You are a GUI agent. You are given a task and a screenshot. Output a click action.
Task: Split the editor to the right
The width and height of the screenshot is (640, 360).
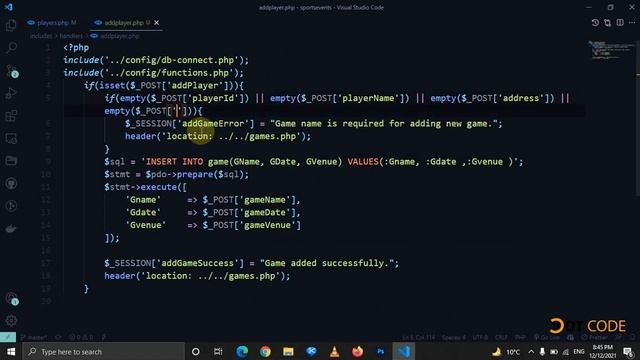tap(620, 23)
